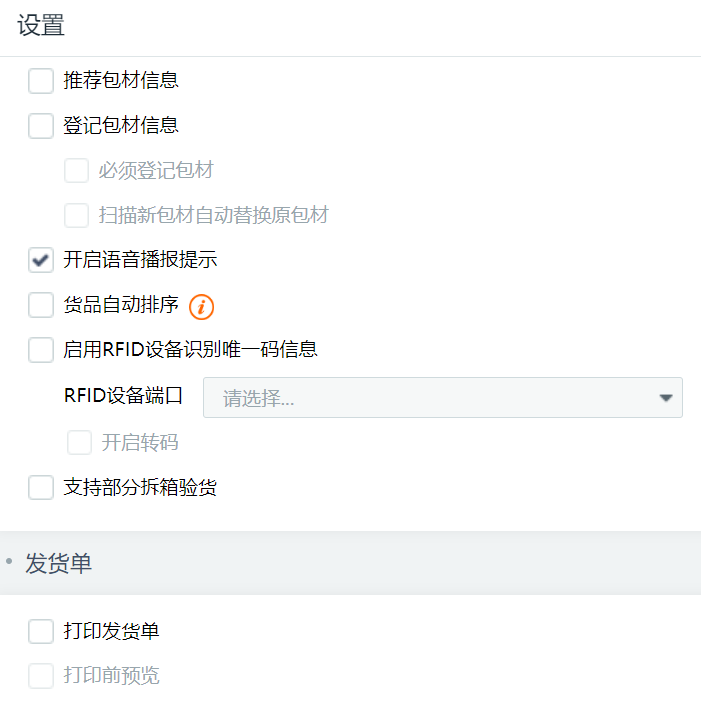
Task: Check the 打印前预览 checkbox
Action: pos(41,676)
